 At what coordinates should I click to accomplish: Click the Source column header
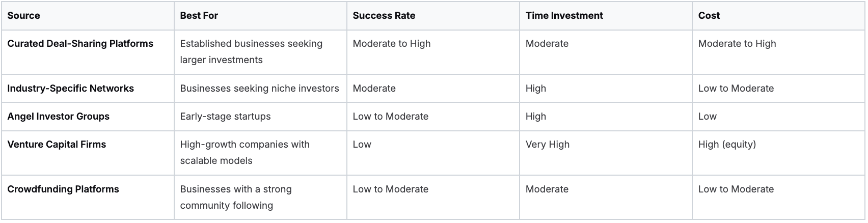click(x=24, y=16)
